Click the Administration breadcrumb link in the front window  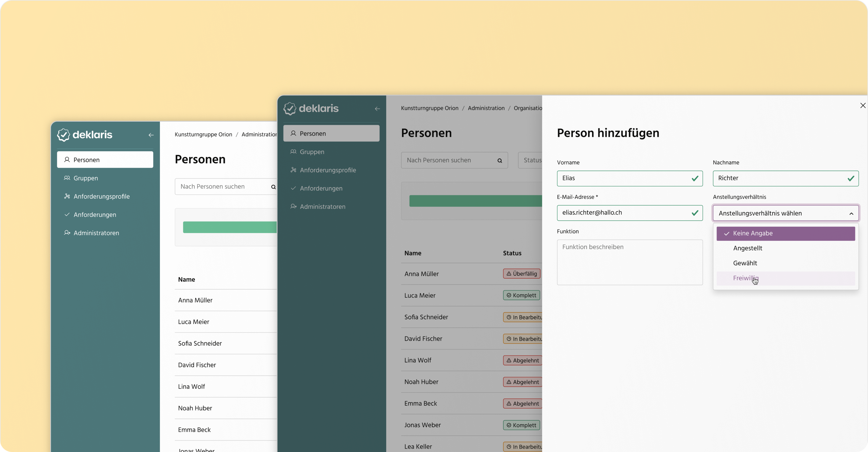coord(486,108)
